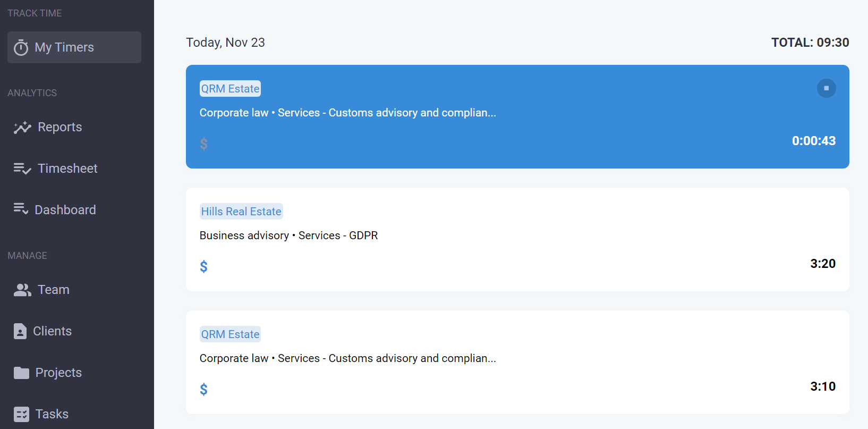
Task: Click Corporate law description on 3:10 entry
Action: coord(348,358)
